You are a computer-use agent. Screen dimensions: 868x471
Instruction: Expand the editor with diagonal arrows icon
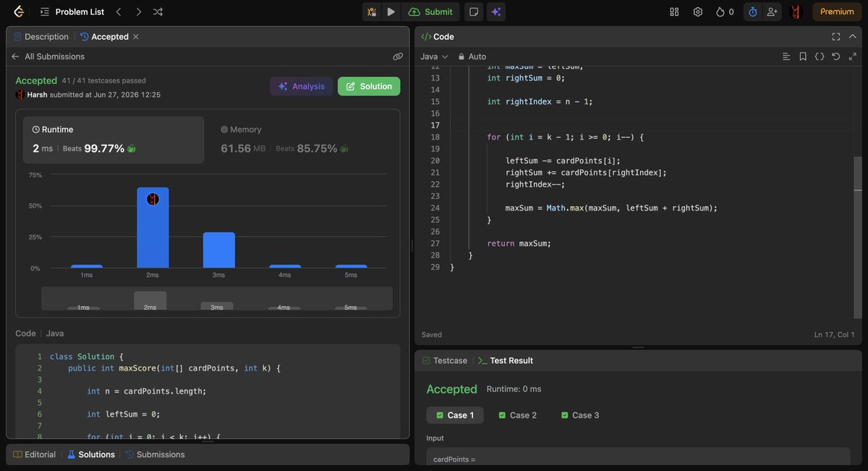(853, 56)
